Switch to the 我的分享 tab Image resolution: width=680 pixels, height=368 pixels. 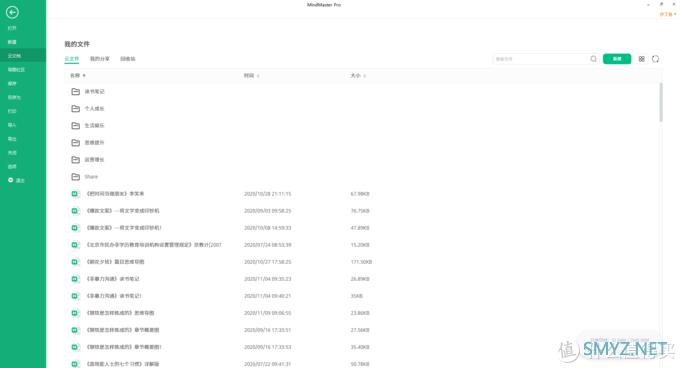coord(100,59)
